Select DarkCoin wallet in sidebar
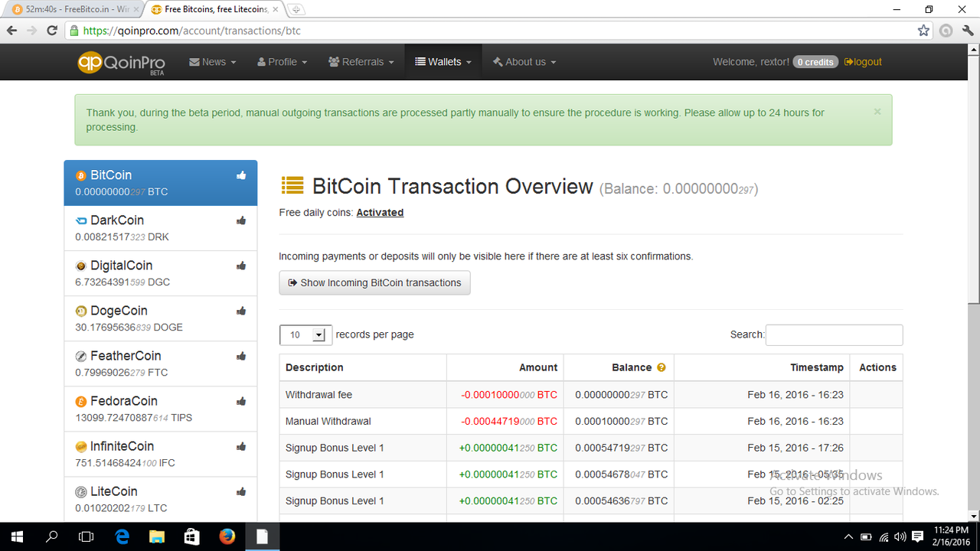 coord(161,228)
